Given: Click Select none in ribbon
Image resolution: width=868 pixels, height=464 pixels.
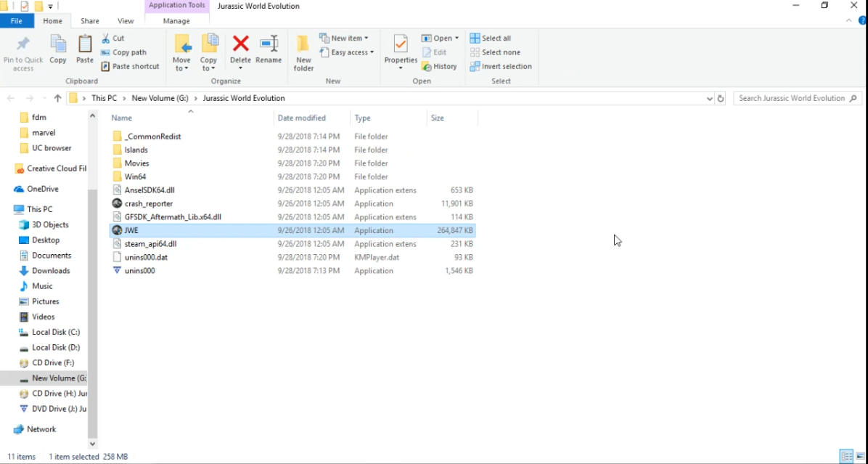Looking at the screenshot, I should coord(495,52).
